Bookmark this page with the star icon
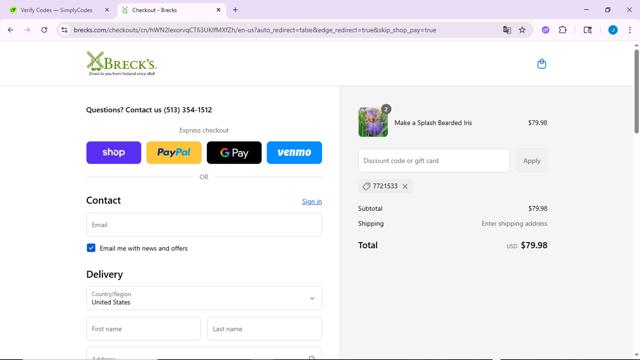Image resolution: width=640 pixels, height=360 pixels. coord(522,30)
